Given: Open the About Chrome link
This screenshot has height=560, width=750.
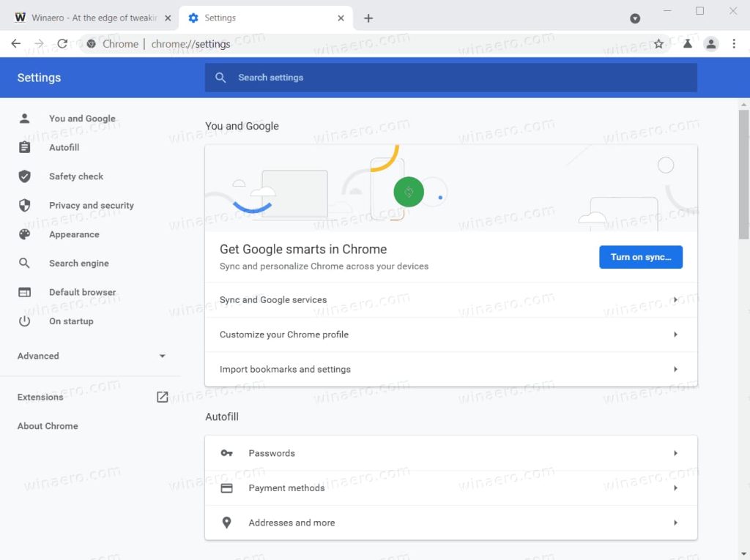Looking at the screenshot, I should pos(48,425).
